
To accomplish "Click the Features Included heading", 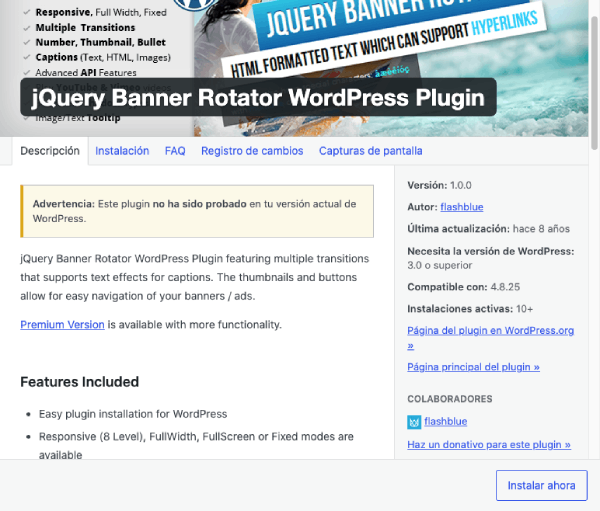I will (x=80, y=382).
